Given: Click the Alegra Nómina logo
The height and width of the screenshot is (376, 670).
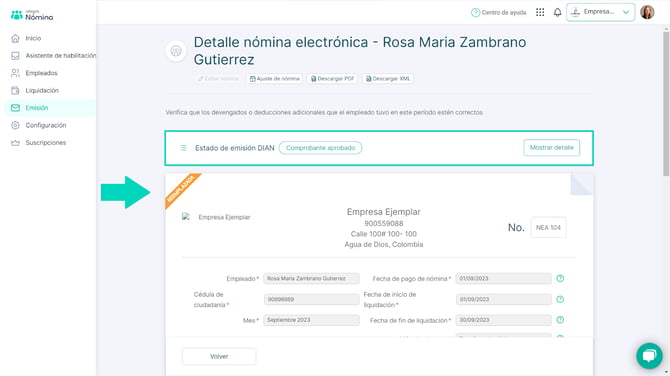Looking at the screenshot, I should click(32, 15).
